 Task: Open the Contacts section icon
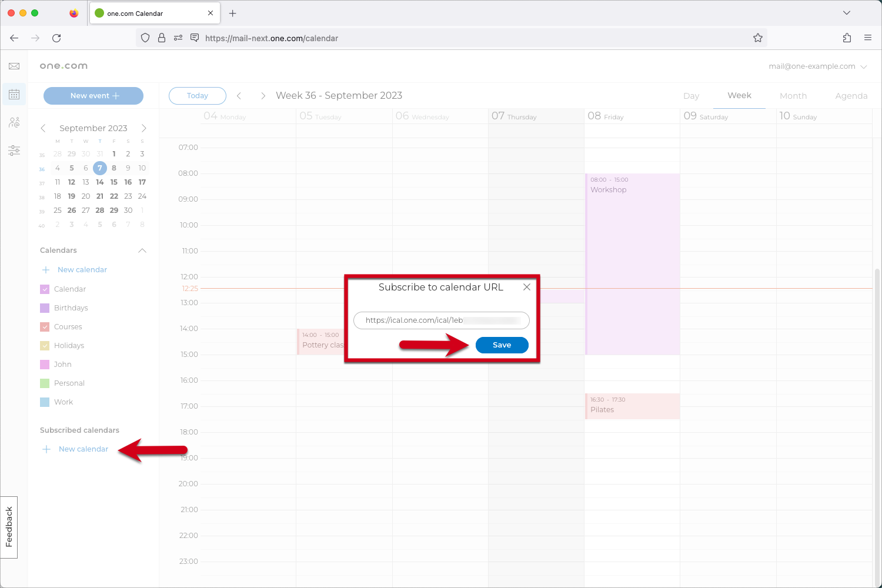click(x=14, y=122)
